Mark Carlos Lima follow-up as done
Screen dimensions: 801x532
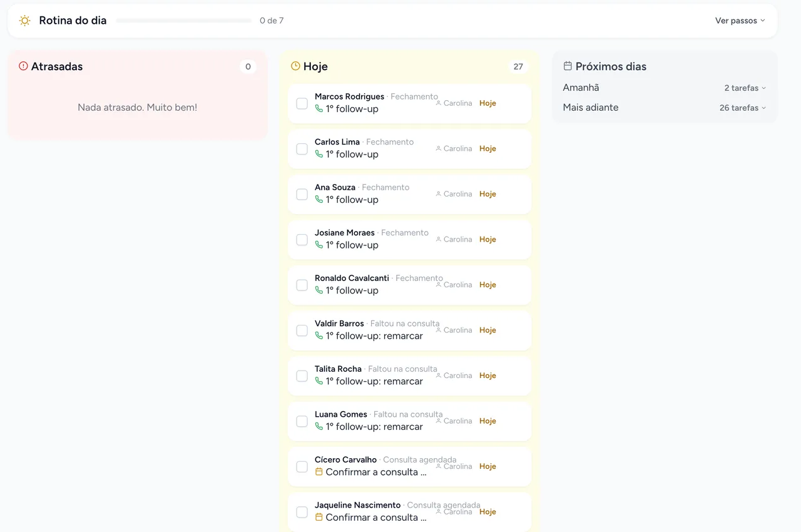[302, 149]
